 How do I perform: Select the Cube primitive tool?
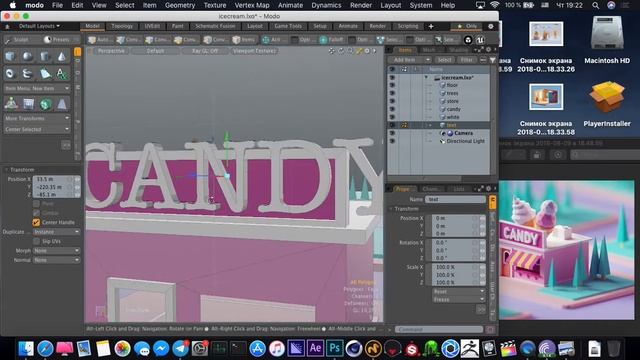point(10,56)
